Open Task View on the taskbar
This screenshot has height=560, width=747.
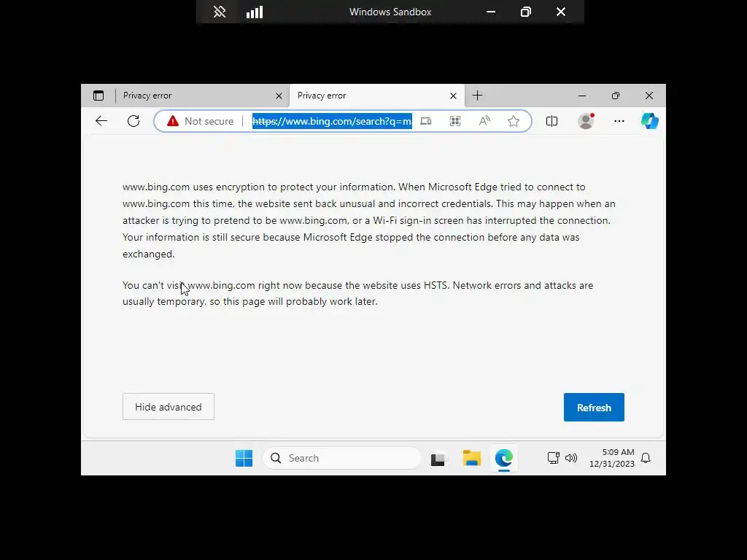click(x=438, y=459)
